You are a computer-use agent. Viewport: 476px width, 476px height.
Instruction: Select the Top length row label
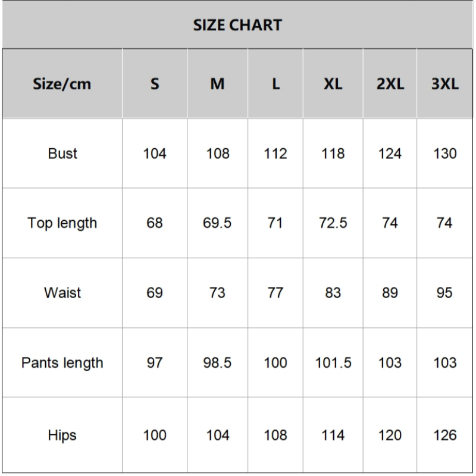[62, 223]
